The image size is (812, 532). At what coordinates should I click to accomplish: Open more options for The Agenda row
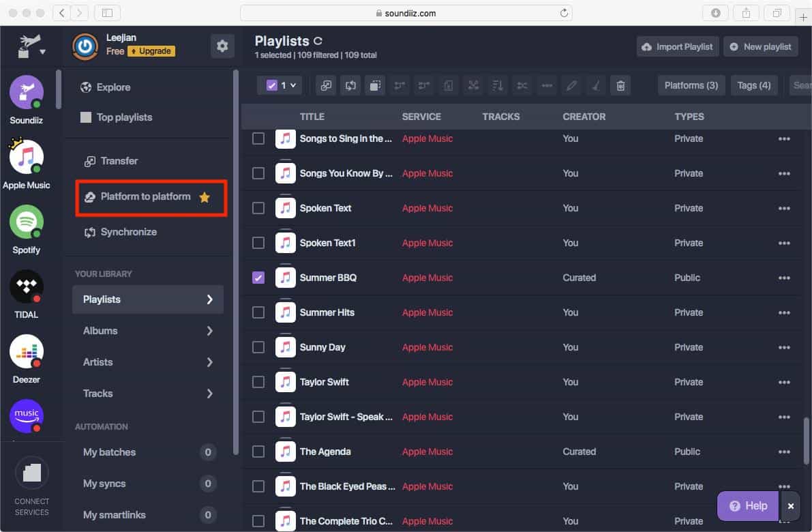784,452
